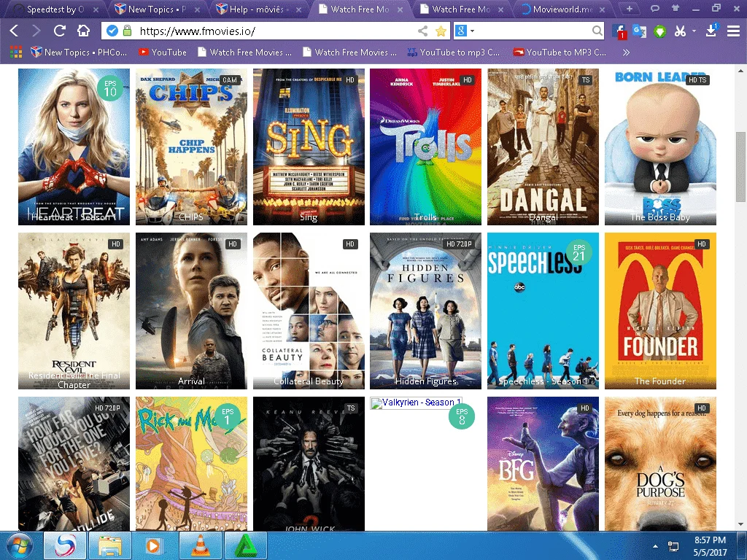Image resolution: width=747 pixels, height=560 pixels.
Task: Open the Dangal movie poster
Action: point(543,147)
